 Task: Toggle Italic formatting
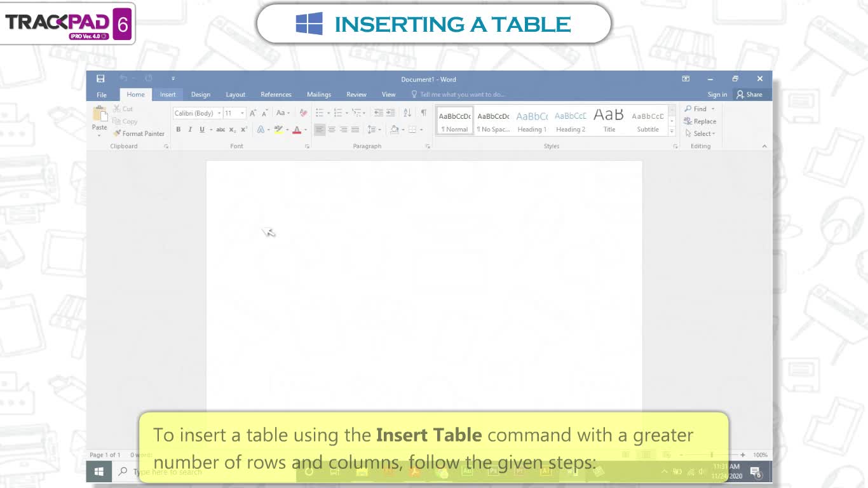(190, 130)
